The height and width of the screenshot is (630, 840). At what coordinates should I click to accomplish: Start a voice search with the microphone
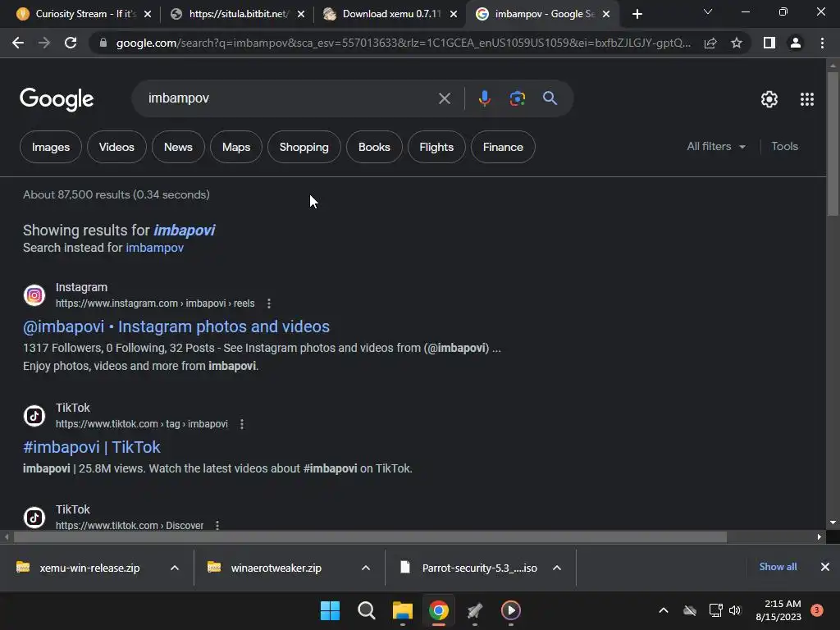[x=484, y=98]
